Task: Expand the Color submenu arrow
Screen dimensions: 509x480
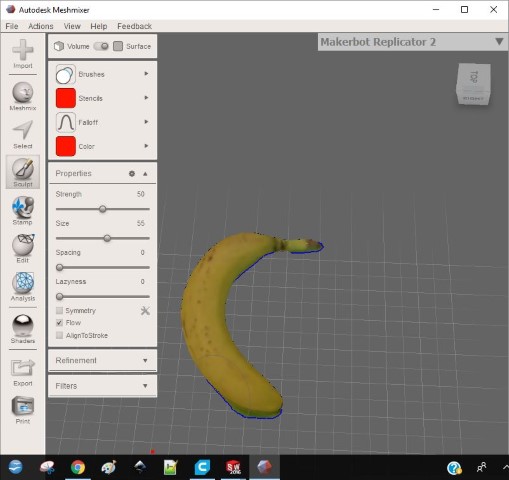Action: (146, 146)
